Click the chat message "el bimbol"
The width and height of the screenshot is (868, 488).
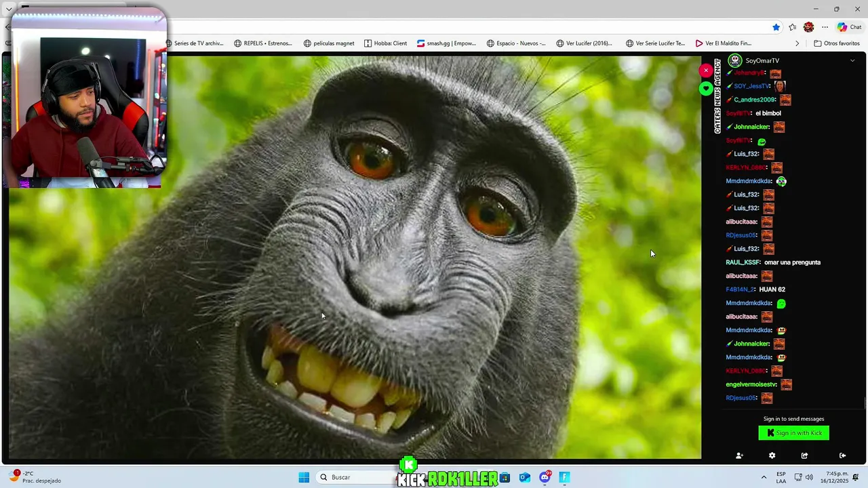coord(768,113)
